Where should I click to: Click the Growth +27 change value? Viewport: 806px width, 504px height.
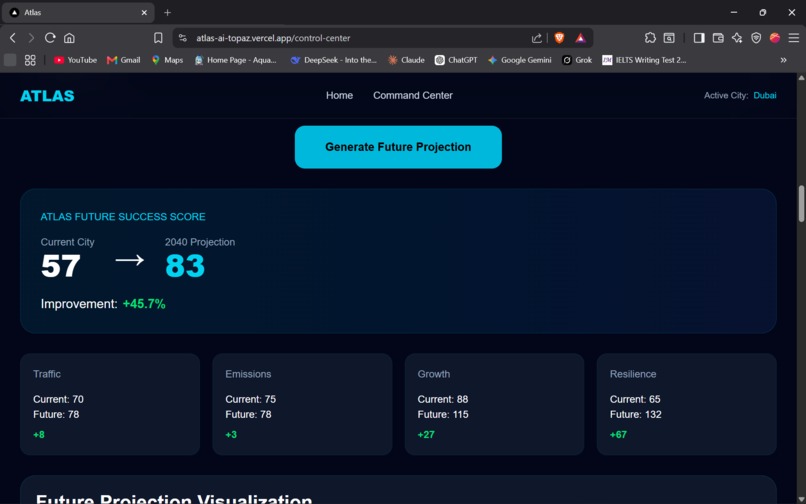426,435
